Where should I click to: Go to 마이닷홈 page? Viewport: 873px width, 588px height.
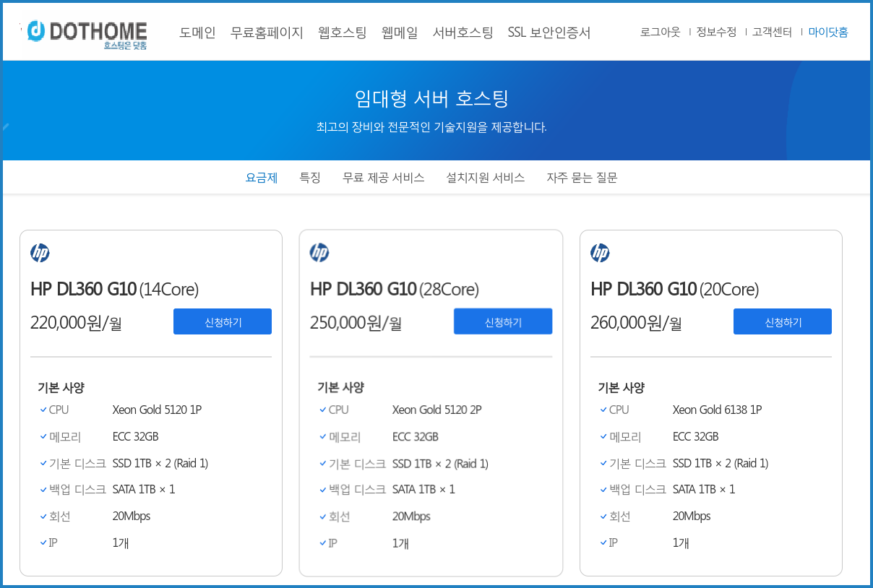tap(828, 33)
